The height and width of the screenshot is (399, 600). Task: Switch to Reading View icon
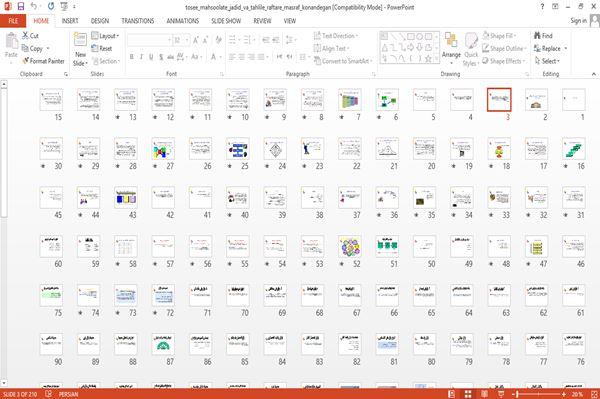pyautogui.click(x=484, y=394)
